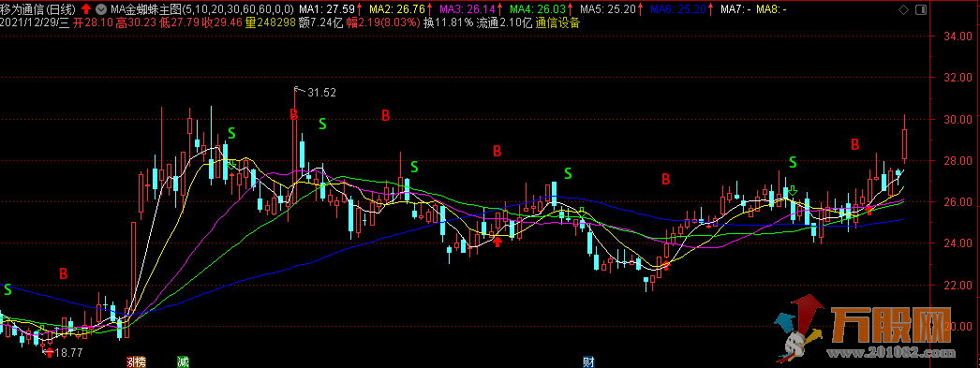
Task: Click the rightmost red B buy signal
Action: [x=854, y=144]
